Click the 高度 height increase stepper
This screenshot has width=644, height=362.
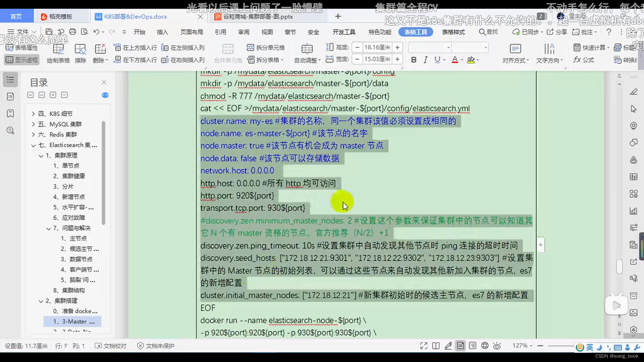[397, 47]
